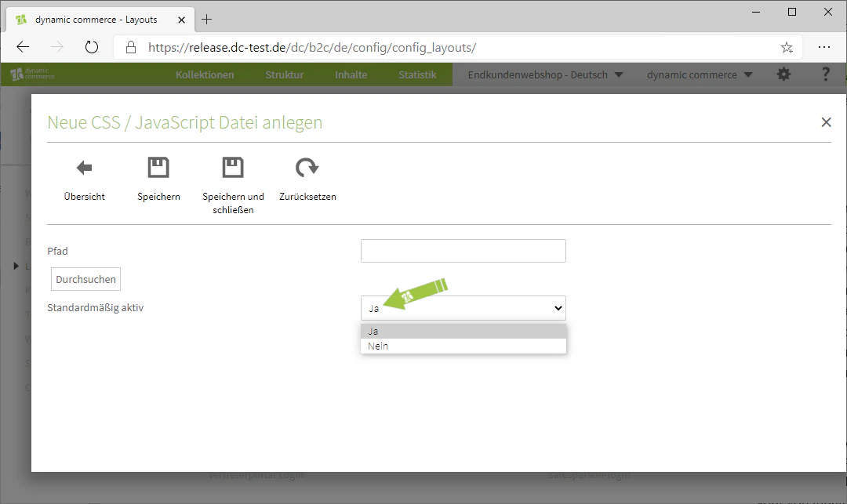Screen dimensions: 847x504
Task: Open the Statistik menu
Action: (417, 74)
